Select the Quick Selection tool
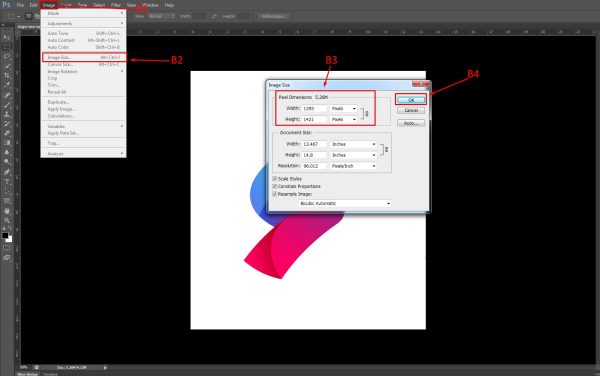This screenshot has height=376, width=600. [x=7, y=66]
